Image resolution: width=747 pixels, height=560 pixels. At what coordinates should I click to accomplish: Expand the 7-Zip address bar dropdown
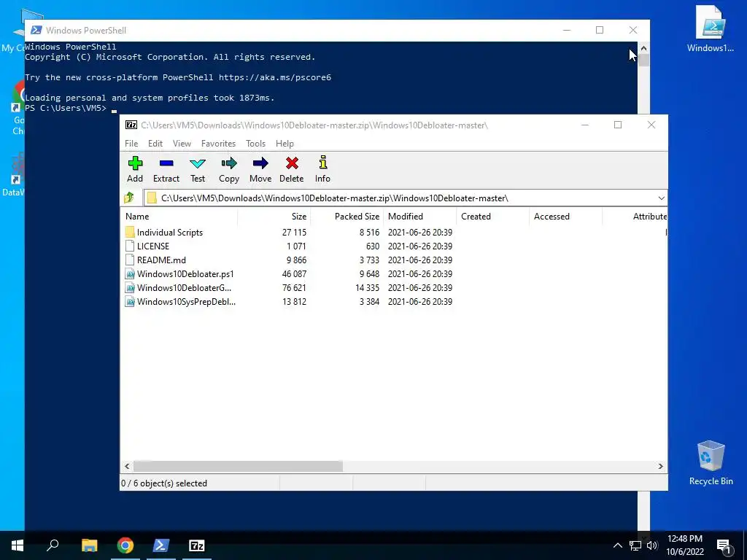(661, 198)
